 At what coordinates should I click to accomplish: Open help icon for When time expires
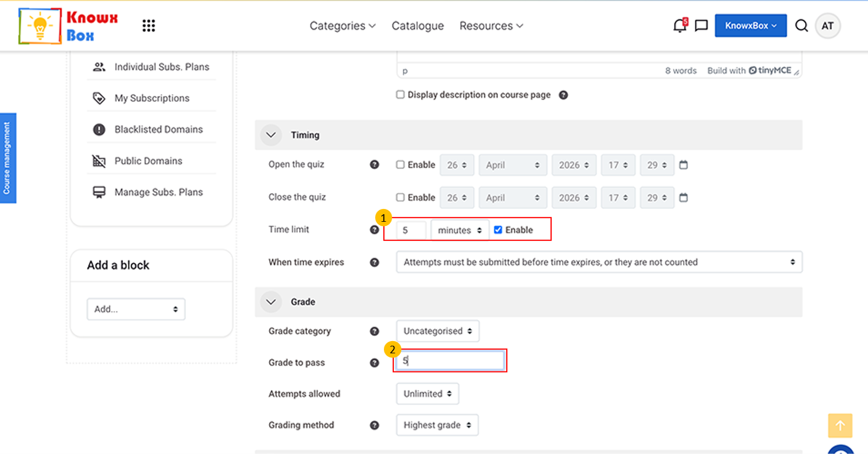point(375,263)
